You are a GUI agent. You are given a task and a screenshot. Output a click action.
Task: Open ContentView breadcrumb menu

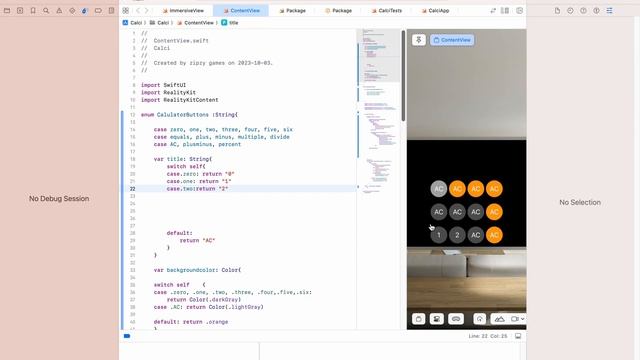pos(195,23)
